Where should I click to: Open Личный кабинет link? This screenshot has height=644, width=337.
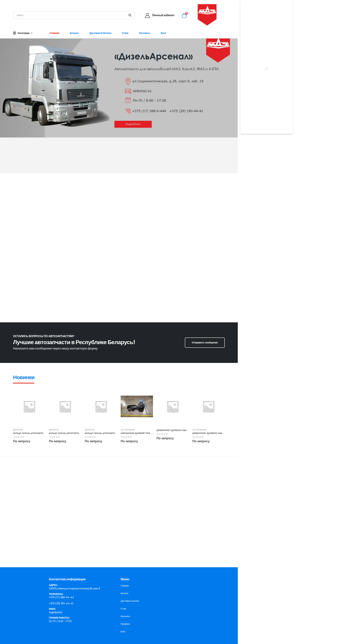163,15
